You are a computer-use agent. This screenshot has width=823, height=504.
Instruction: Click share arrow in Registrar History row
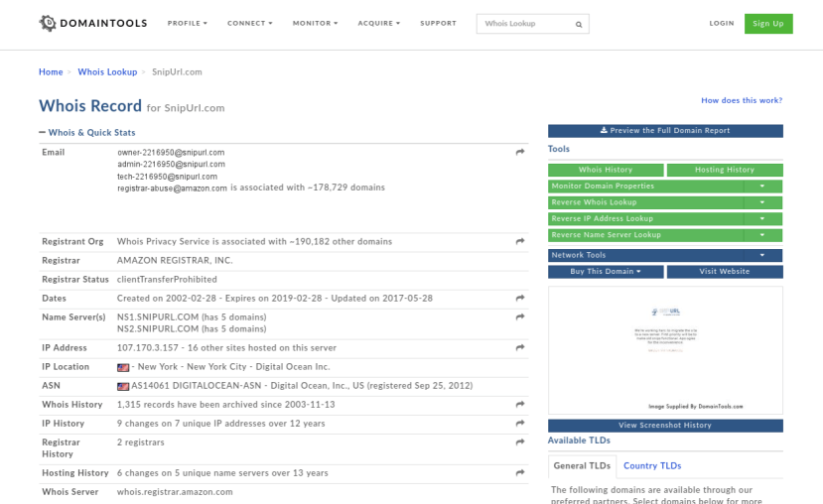tap(519, 442)
